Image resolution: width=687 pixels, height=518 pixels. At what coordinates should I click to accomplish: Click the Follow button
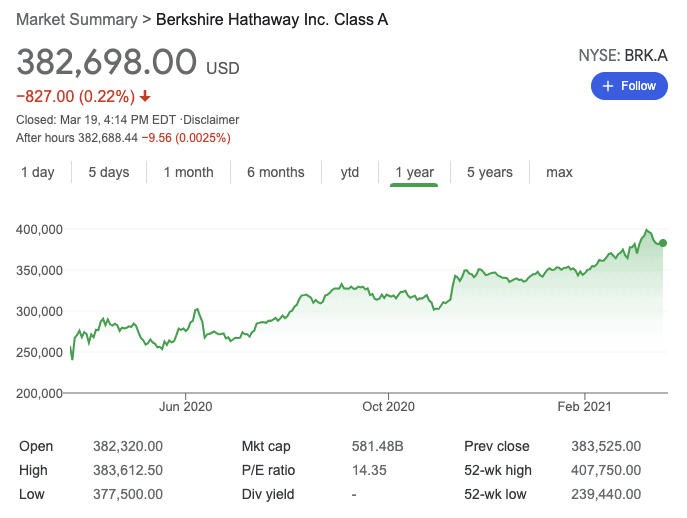629,86
